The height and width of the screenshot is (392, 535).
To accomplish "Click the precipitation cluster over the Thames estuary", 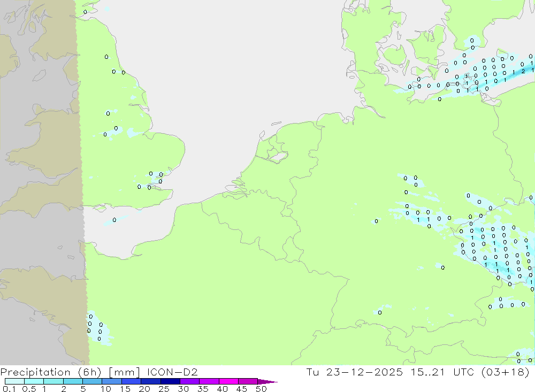I will point(154,181).
